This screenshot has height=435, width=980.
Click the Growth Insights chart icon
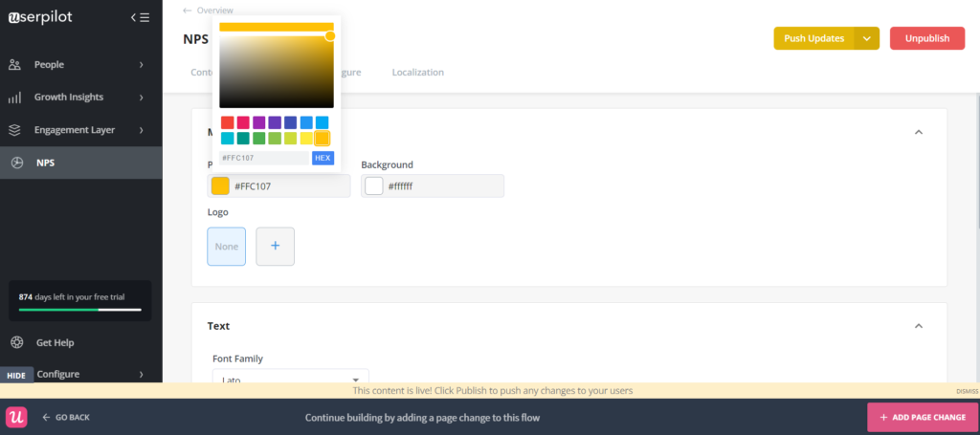[x=15, y=98]
